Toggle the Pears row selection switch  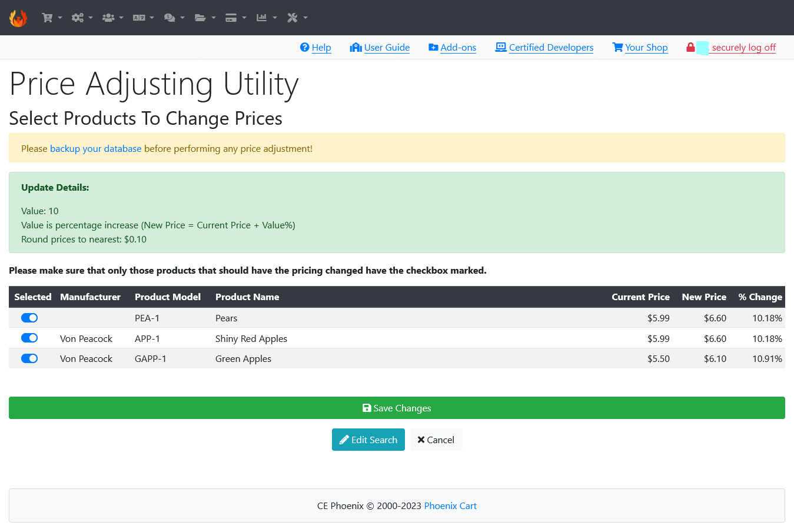(x=29, y=318)
